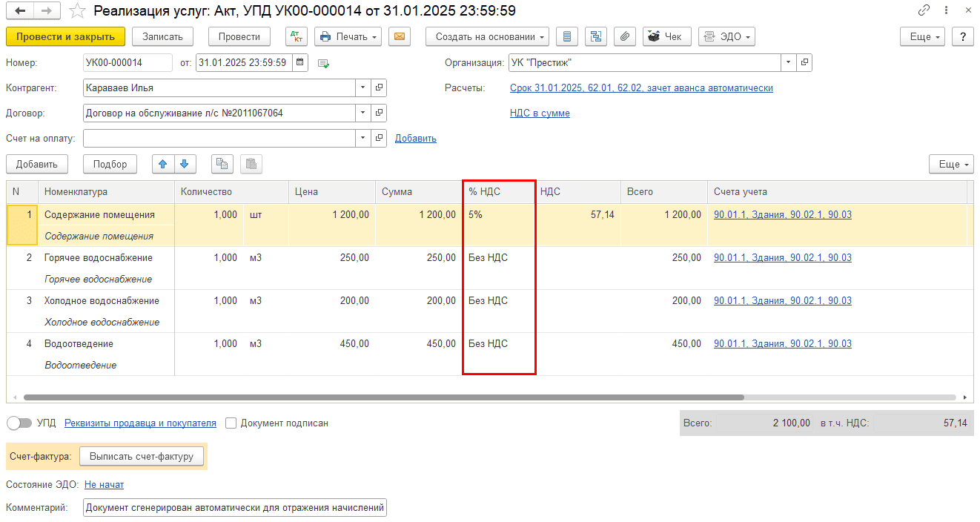Open the Дт/Кт postings view icon

coord(297,36)
